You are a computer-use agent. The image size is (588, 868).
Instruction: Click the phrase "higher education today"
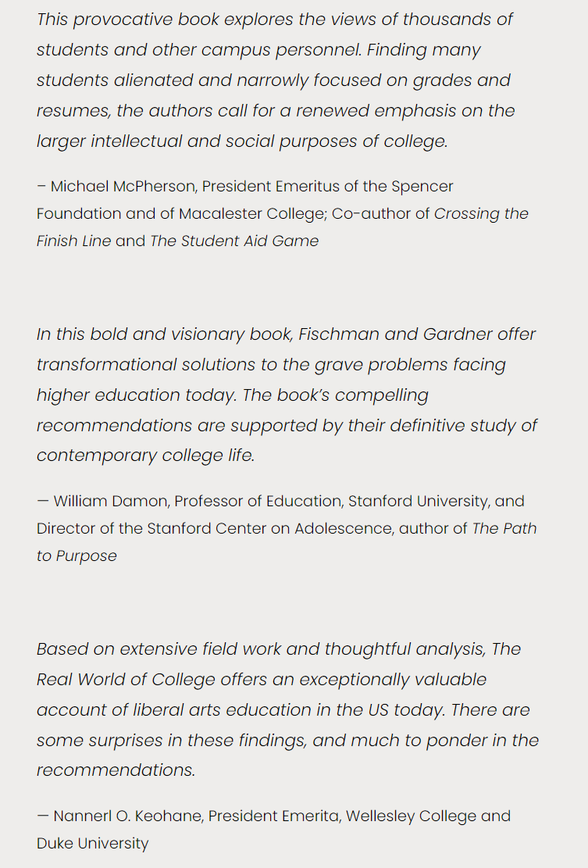coord(136,395)
